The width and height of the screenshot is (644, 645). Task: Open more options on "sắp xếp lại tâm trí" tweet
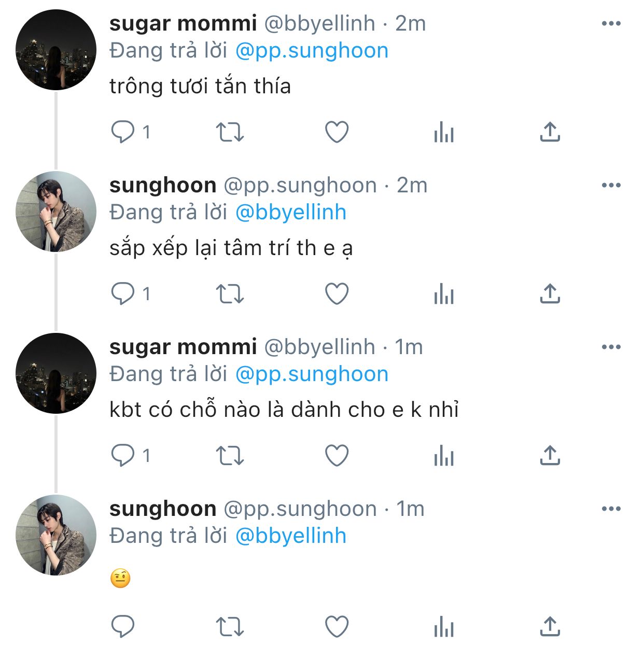pos(611,185)
